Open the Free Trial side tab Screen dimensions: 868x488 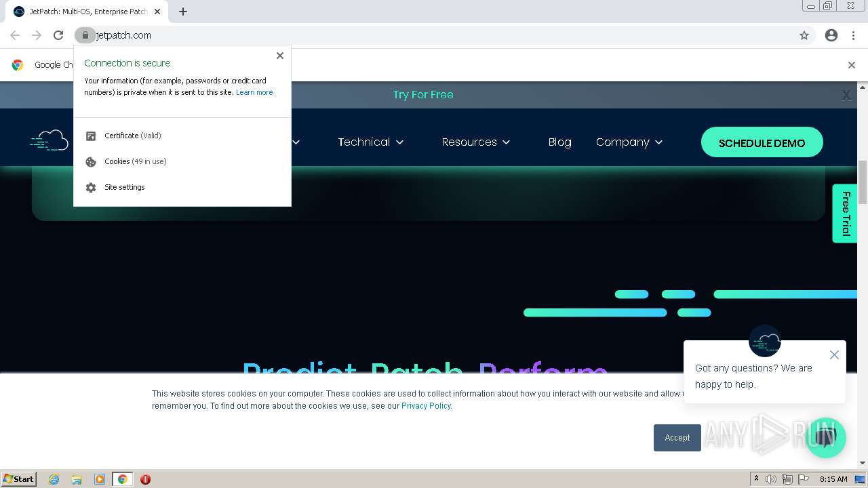point(845,213)
